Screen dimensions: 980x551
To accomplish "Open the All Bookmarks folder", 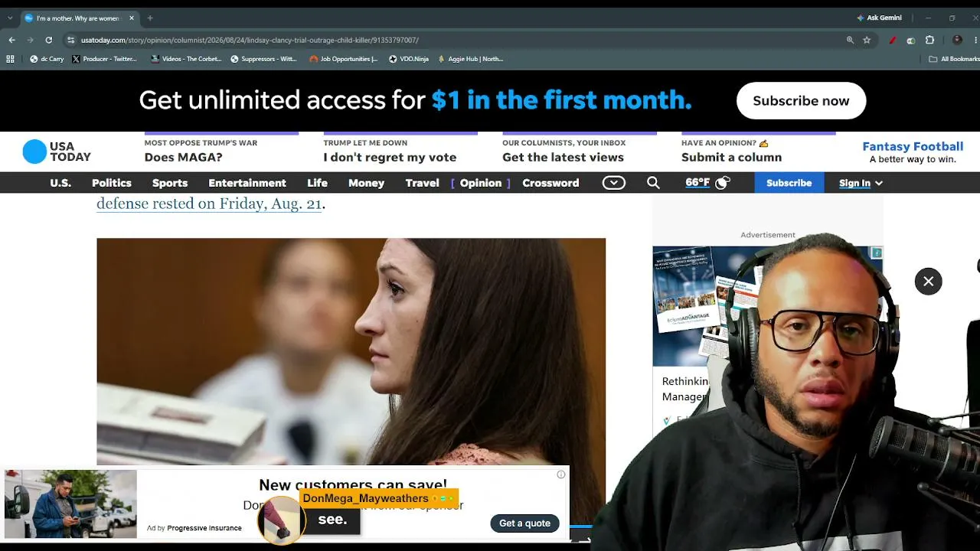I will (954, 59).
